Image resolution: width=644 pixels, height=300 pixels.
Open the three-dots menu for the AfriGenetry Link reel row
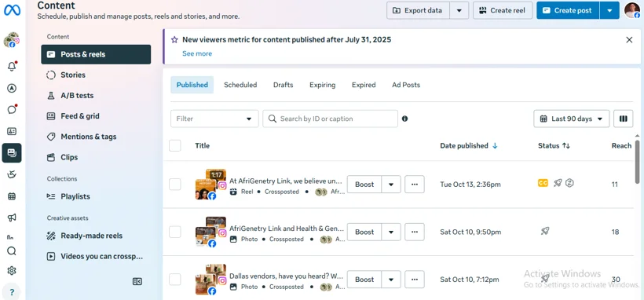coord(415,184)
